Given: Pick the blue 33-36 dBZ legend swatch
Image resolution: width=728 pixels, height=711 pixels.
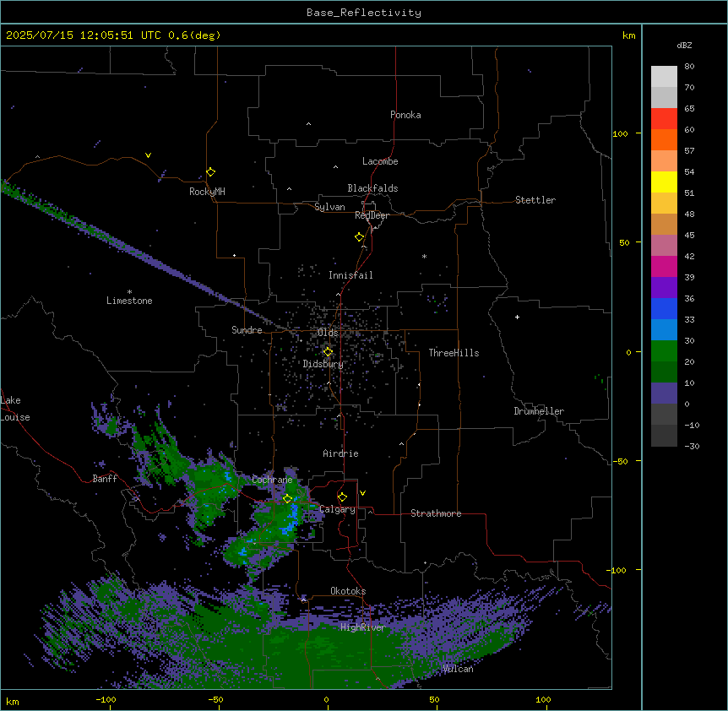Looking at the screenshot, I should coord(664,309).
